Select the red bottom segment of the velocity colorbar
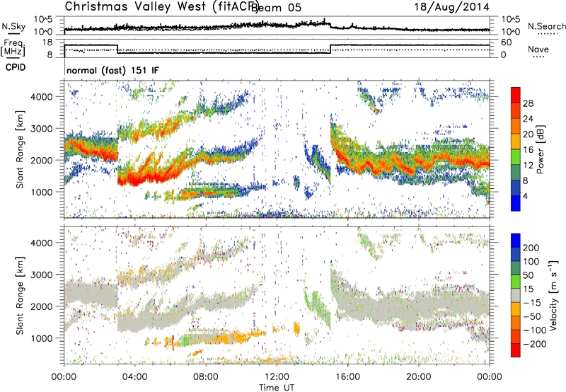This screenshot has width=566, height=392. [x=516, y=350]
